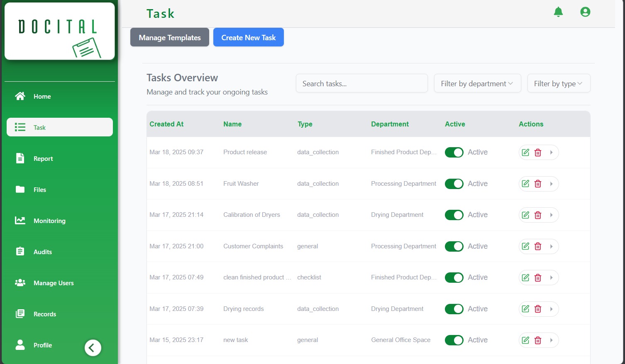Edit the Customer Complaints task
The height and width of the screenshot is (364, 625).
click(525, 246)
